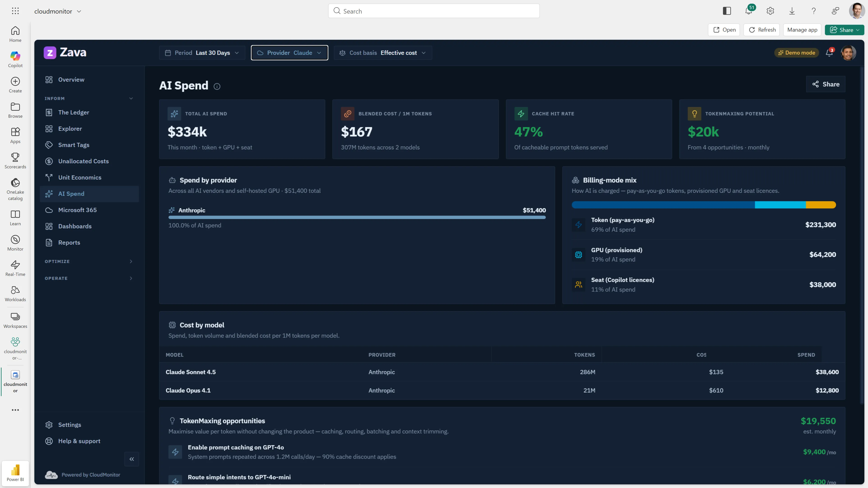This screenshot has height=488, width=868.
Task: Click the download arrow icon
Action: [x=792, y=11]
